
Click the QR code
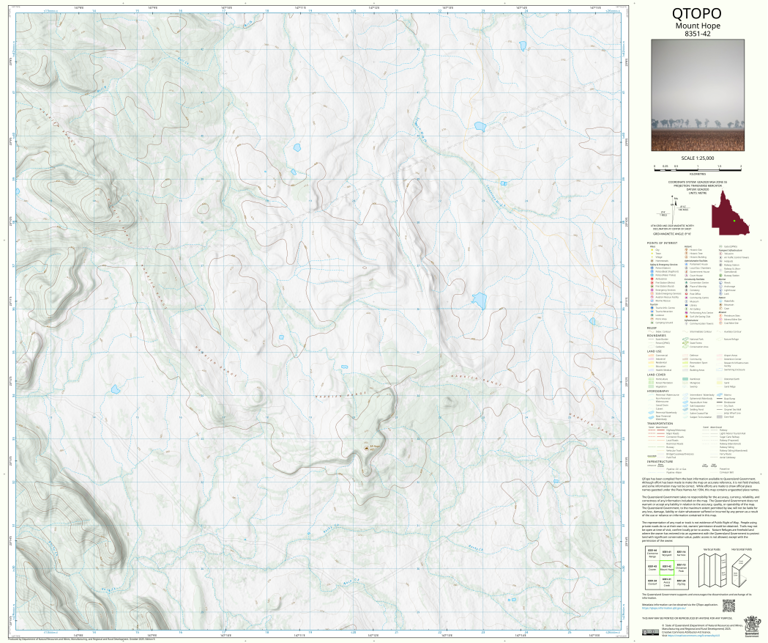click(729, 606)
